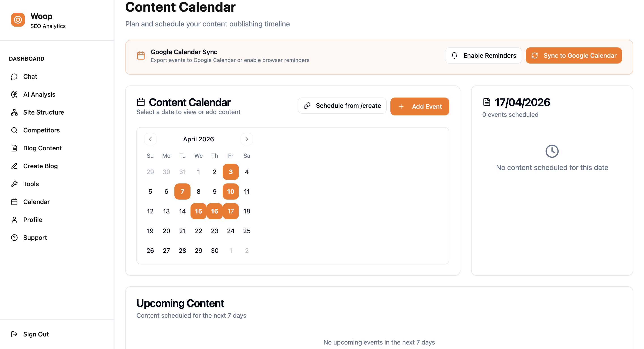Click Schedule from /create button
644x349 pixels.
[342, 106]
